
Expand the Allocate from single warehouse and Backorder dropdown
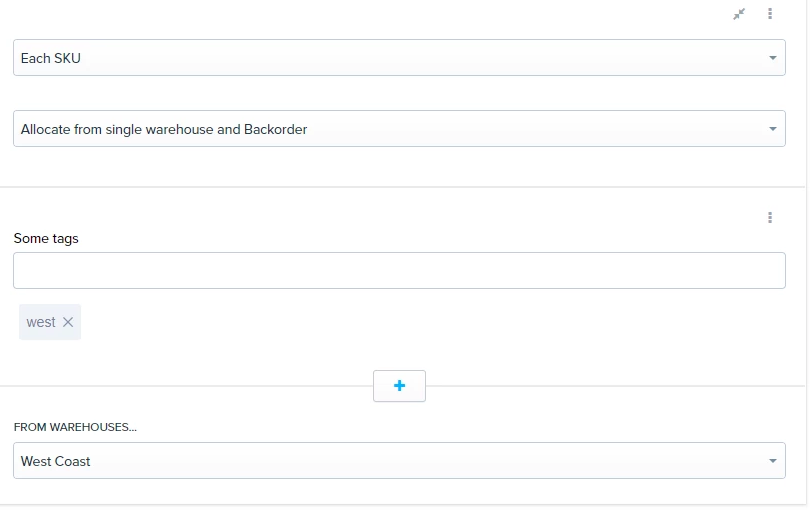399,128
